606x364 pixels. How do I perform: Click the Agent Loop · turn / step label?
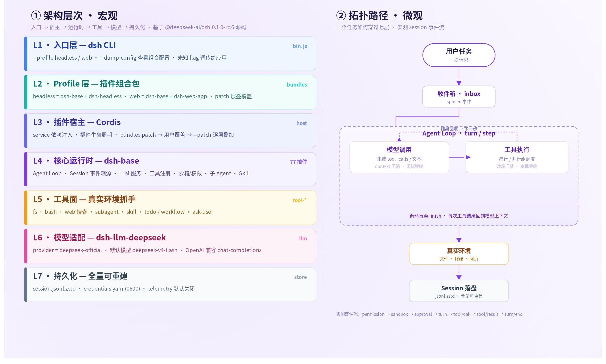(x=459, y=134)
